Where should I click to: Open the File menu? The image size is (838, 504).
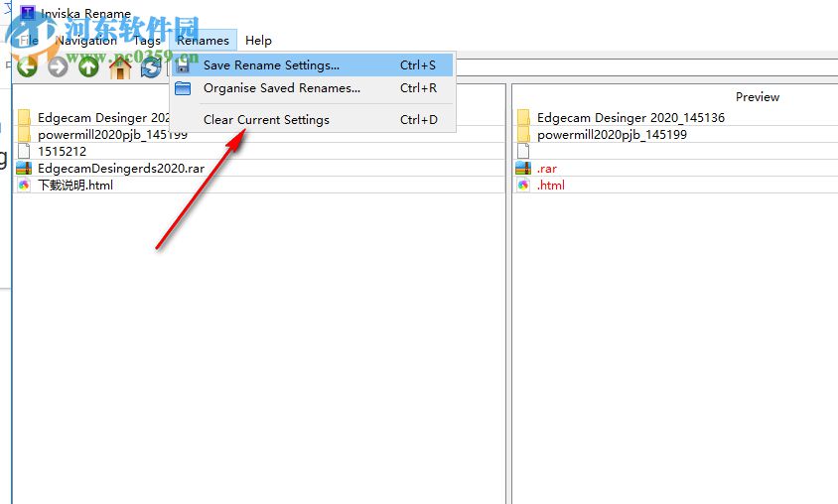click(29, 41)
